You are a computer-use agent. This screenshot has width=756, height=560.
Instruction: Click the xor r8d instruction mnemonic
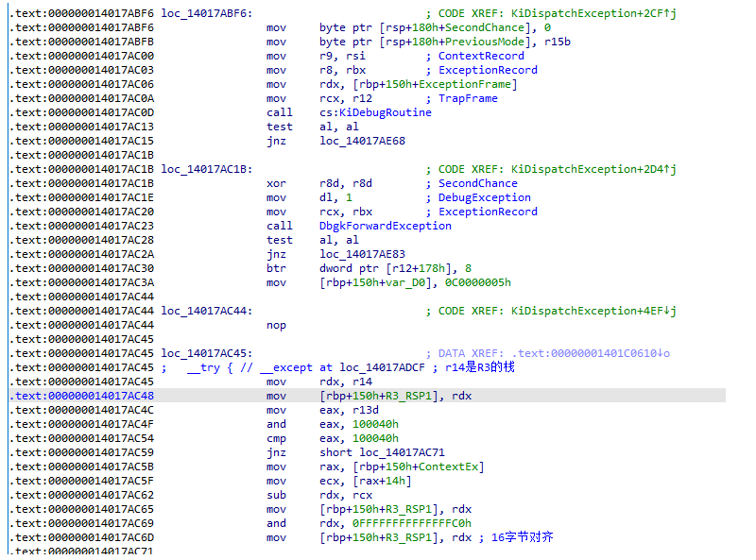(x=276, y=183)
